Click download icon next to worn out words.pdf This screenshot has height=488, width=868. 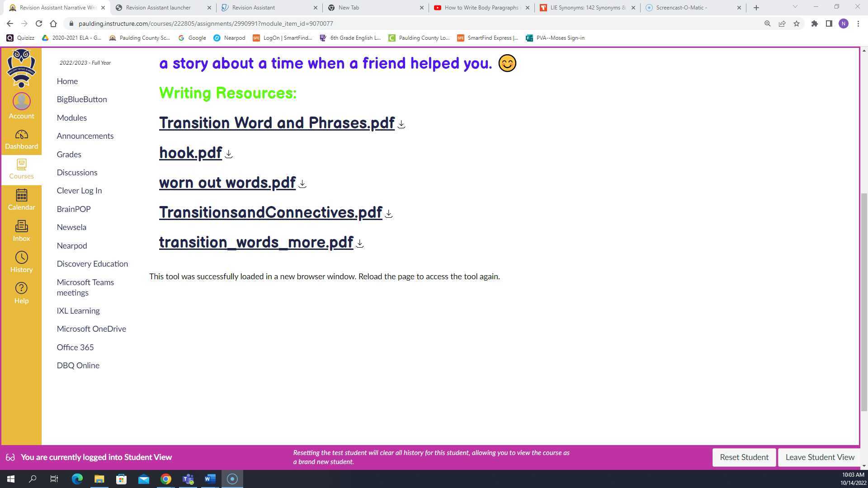302,184
